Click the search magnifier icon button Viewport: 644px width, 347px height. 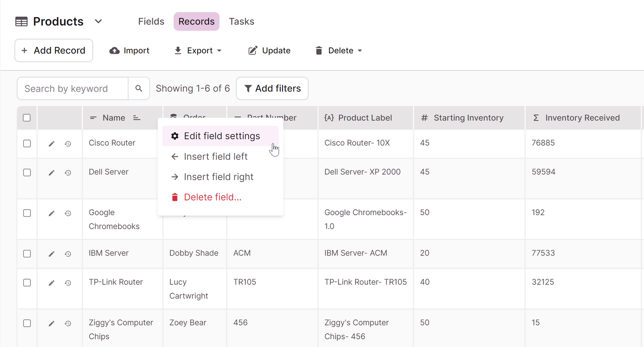139,88
